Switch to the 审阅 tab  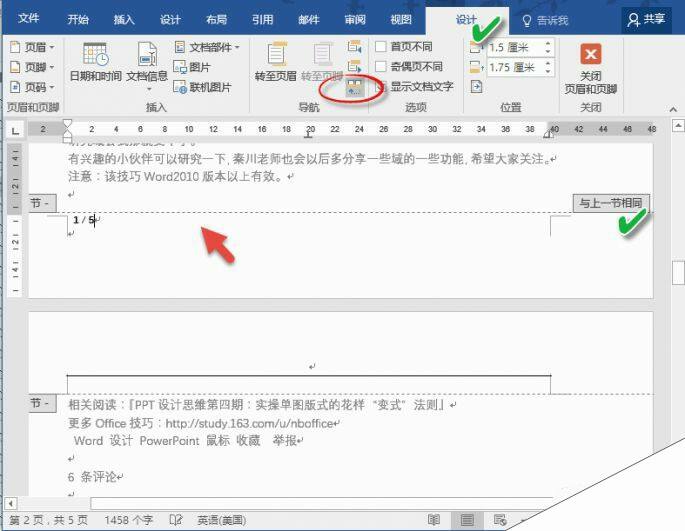(355, 19)
